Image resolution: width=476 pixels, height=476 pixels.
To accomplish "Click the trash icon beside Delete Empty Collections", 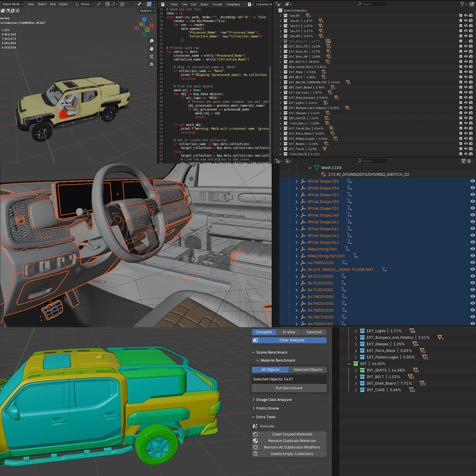I will coord(255,454).
